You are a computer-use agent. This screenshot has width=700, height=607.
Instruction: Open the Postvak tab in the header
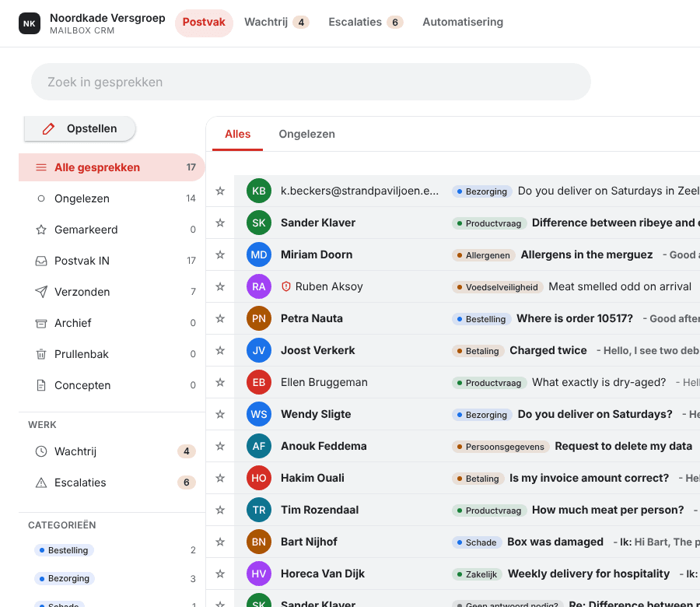pos(204,23)
